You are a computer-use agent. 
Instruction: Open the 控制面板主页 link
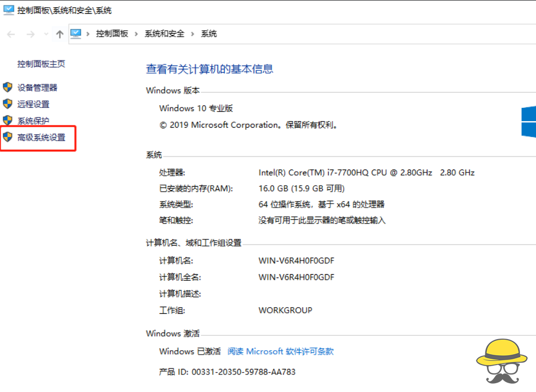(x=41, y=64)
